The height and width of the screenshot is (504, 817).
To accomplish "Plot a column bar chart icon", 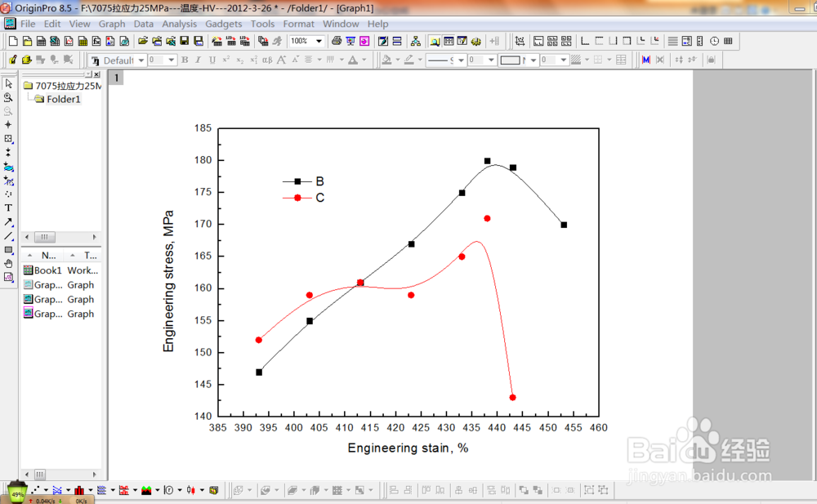I will 79,490.
